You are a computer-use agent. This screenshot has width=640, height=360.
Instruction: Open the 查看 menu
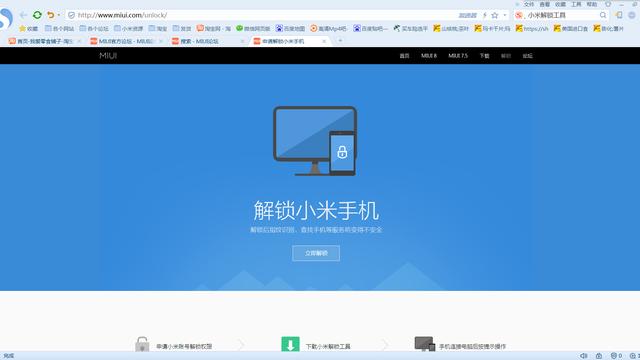click(x=544, y=4)
